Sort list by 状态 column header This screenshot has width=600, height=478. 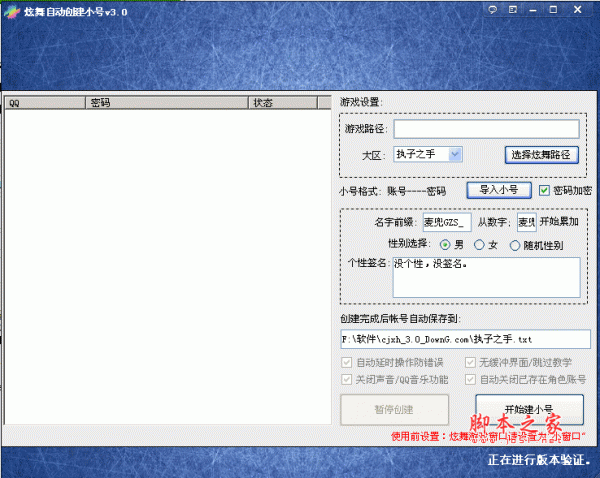point(283,103)
